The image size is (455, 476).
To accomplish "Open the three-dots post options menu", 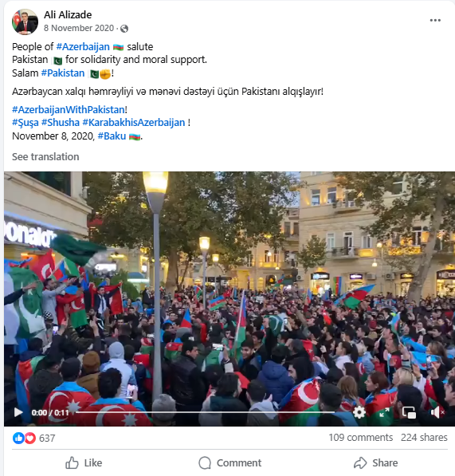I will click(435, 21).
